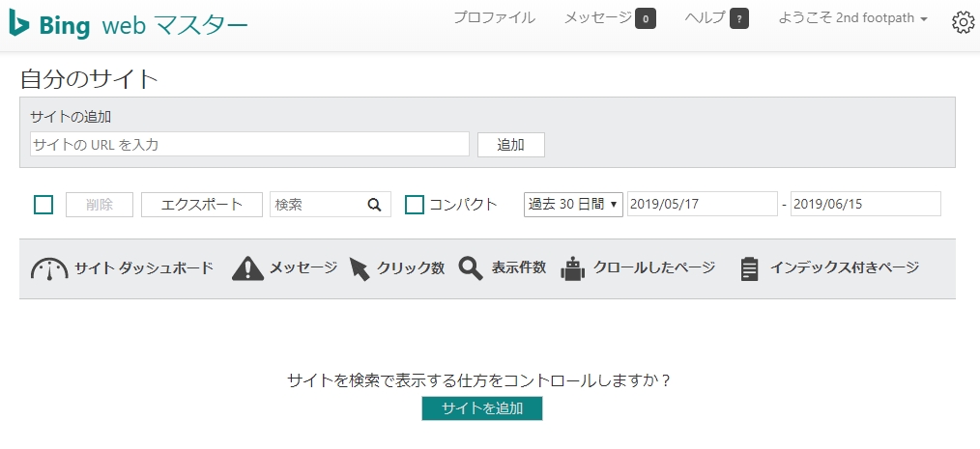Click the エクスポート button
980x449 pixels.
202,205
